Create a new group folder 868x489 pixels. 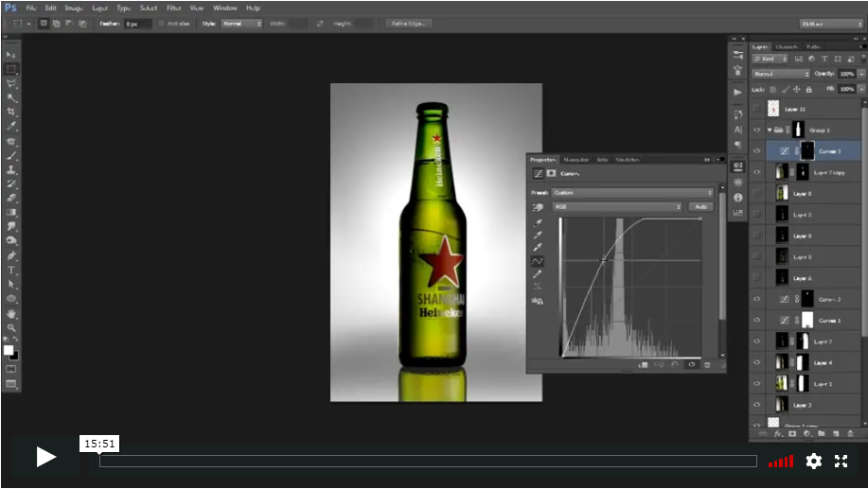(x=822, y=434)
